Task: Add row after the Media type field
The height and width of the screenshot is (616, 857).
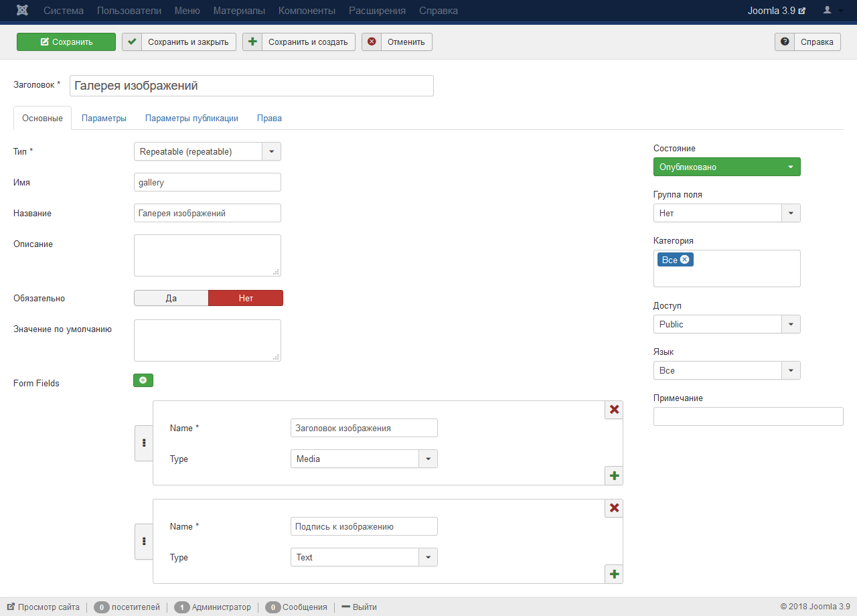Action: coord(614,476)
